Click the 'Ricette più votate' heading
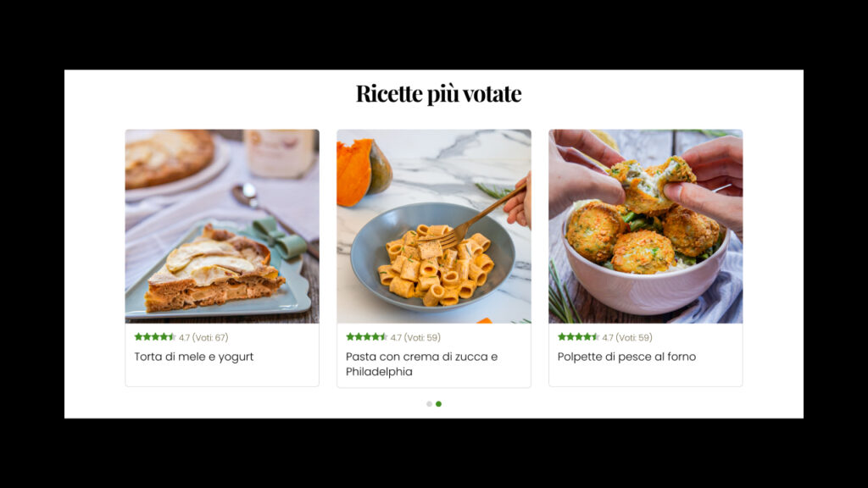Viewport: 868px width, 488px height. [438, 93]
